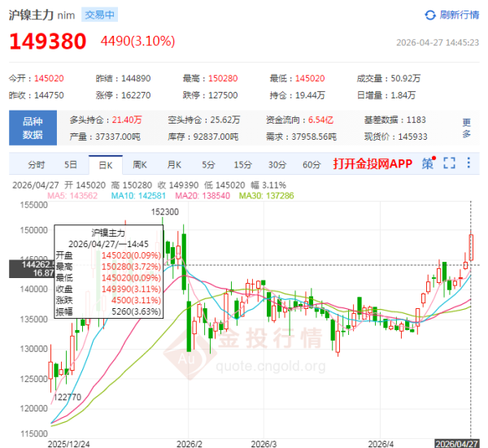Image resolution: width=488 pixels, height=448 pixels.
Task: Click the MA20: 138540 legend label
Action: click(x=203, y=196)
